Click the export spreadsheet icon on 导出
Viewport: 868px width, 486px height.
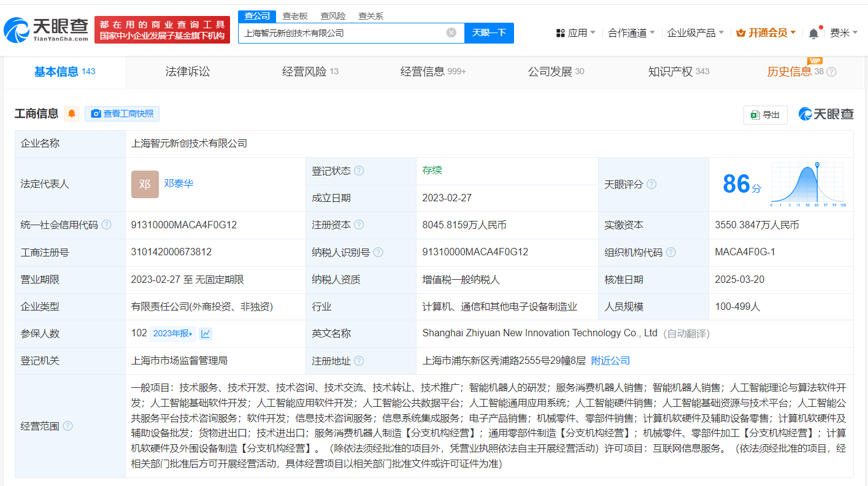[x=756, y=115]
